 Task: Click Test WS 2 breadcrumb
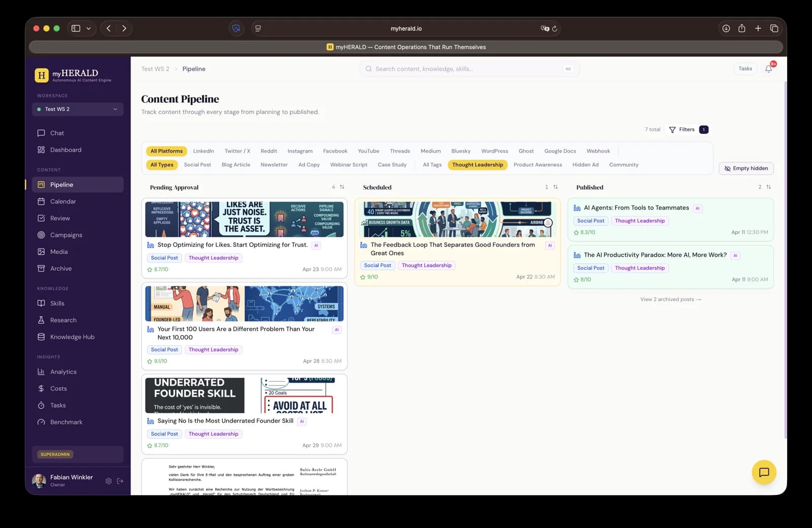tap(155, 69)
